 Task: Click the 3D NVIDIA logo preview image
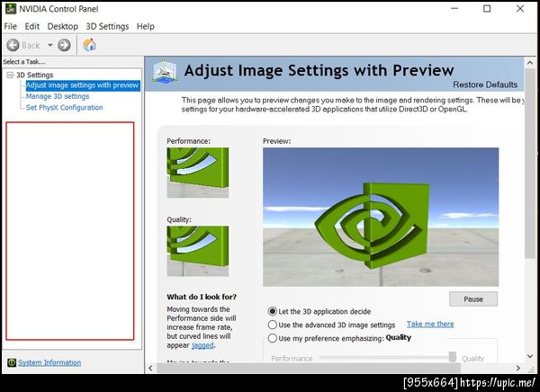(381, 218)
